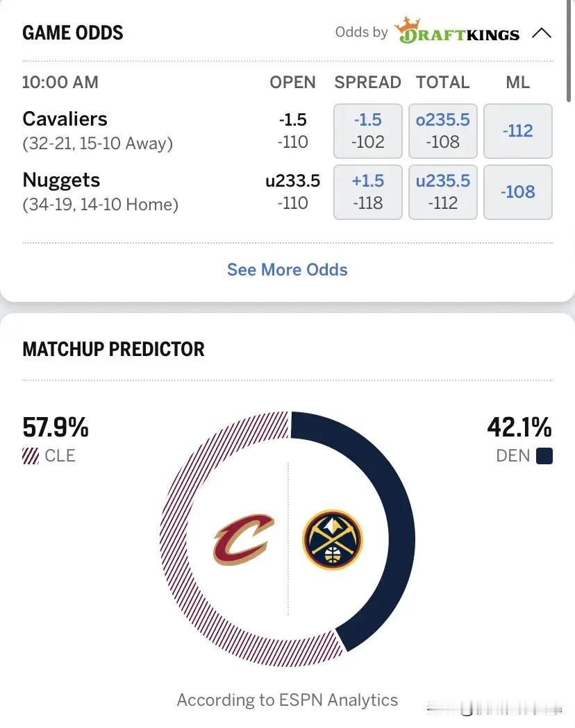Click the Nuggets team name
575x728 pixels.
tap(61, 180)
